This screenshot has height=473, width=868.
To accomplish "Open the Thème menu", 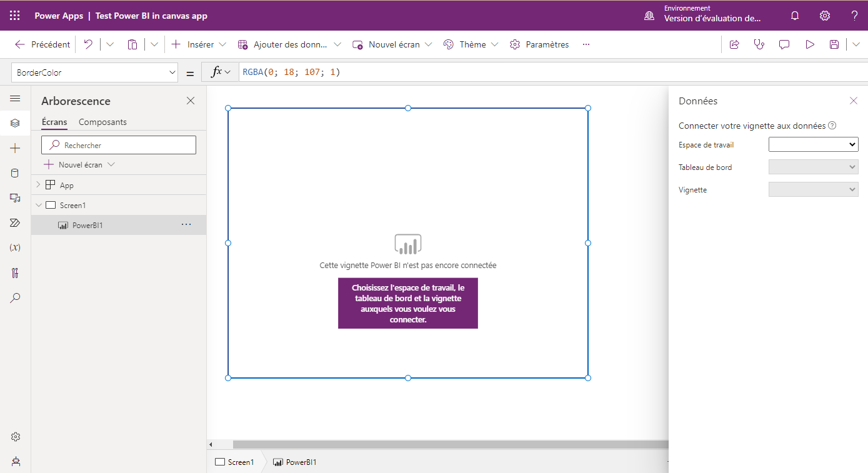I will pyautogui.click(x=471, y=44).
